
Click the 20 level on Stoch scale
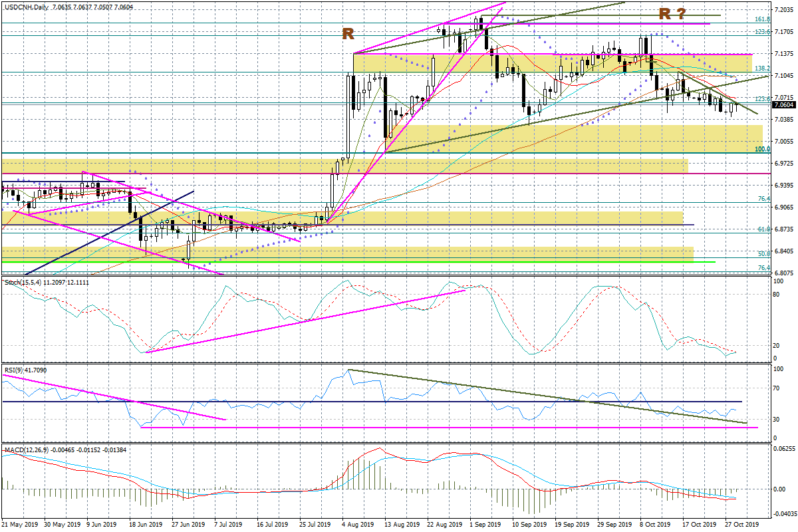point(777,346)
